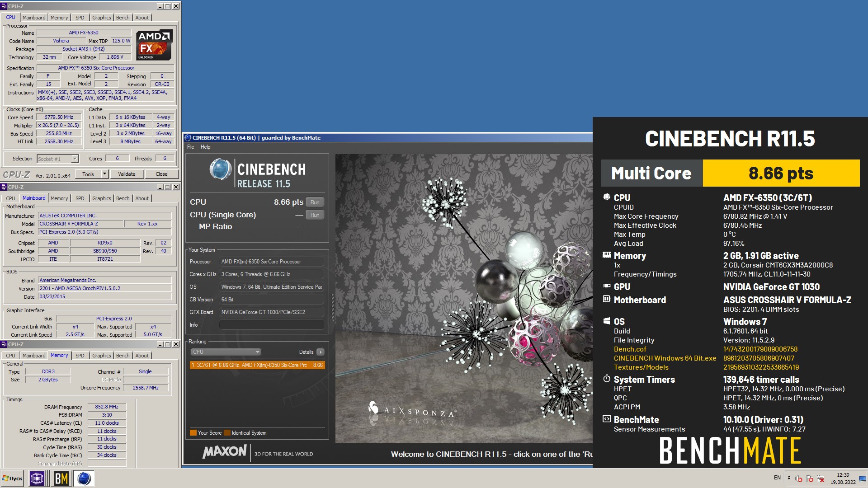Click the CPU-Z taskbar icon

click(37, 478)
